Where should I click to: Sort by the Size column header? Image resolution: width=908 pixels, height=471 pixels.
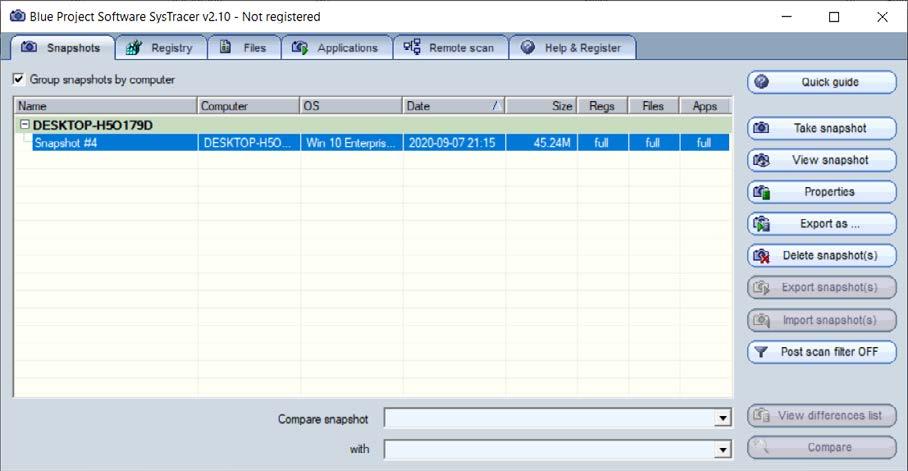[541, 106]
